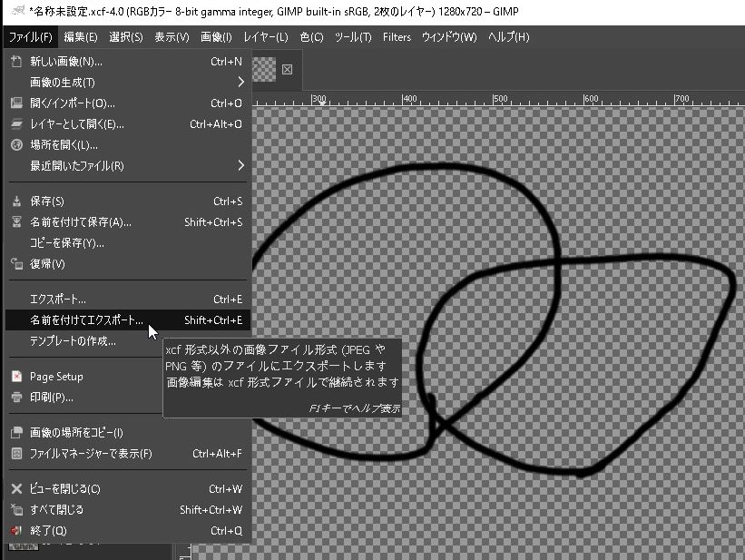Image resolution: width=745 pixels, height=560 pixels.
Task: Open the 編集(E) menu in the menu bar
Action: 80,37
